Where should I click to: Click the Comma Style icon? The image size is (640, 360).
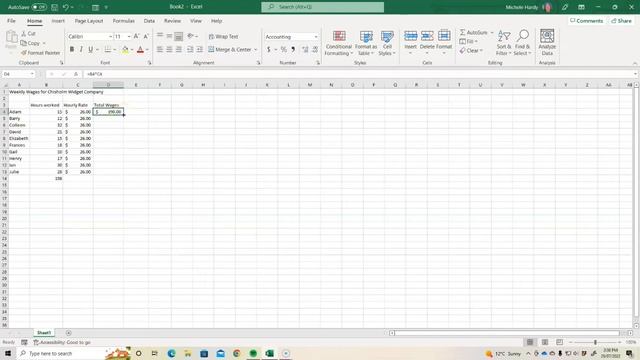click(293, 49)
